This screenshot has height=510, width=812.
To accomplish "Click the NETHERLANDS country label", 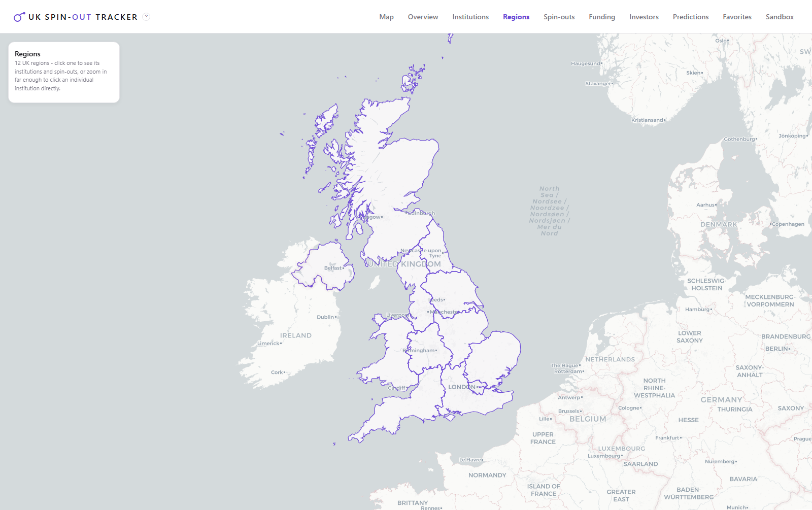I will (x=610, y=359).
